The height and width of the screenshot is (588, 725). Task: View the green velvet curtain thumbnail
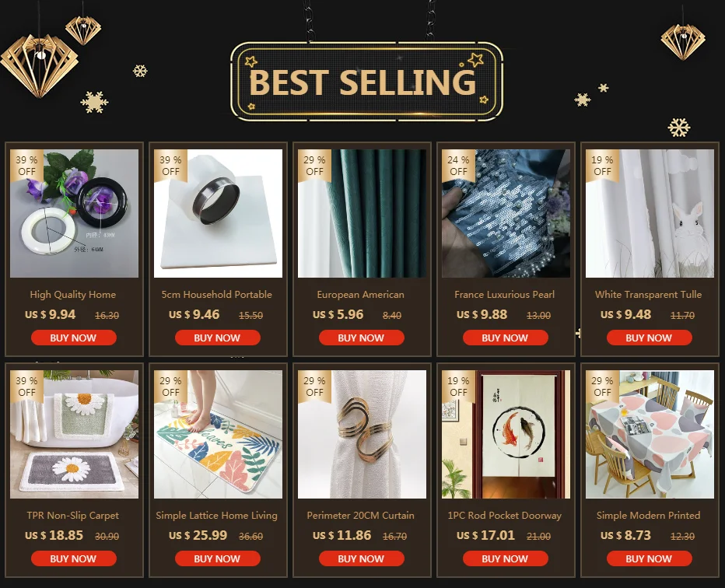(x=362, y=213)
